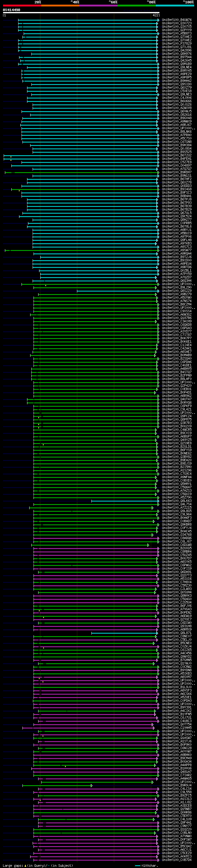Open hit UniRef100_B4UW74
The height and width of the screenshot is (868, 197).
(177, 20)
